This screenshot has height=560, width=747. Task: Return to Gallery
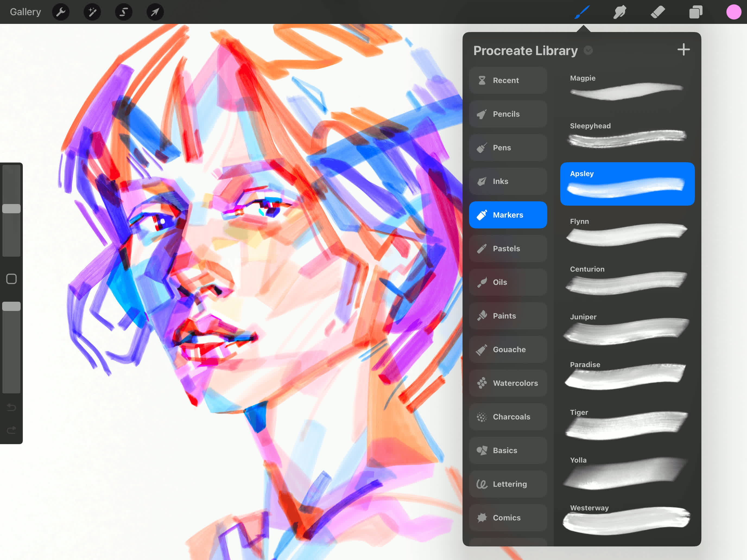25,12
